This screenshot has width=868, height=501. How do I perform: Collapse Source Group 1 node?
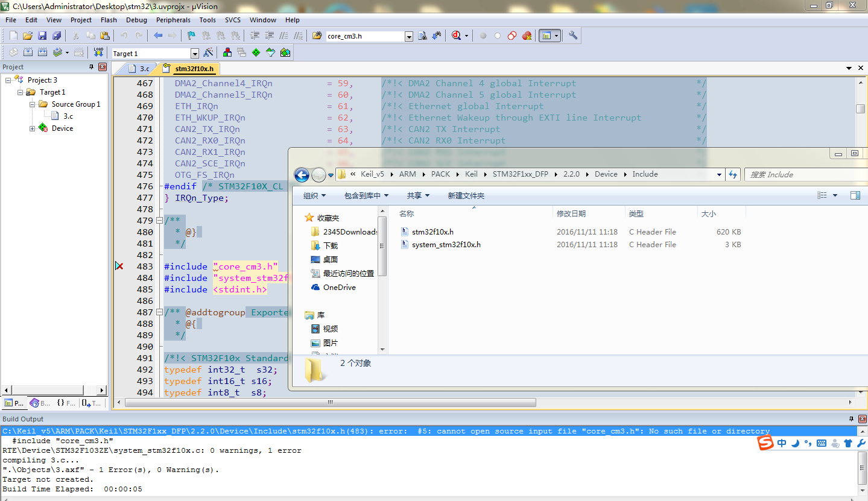coord(32,104)
